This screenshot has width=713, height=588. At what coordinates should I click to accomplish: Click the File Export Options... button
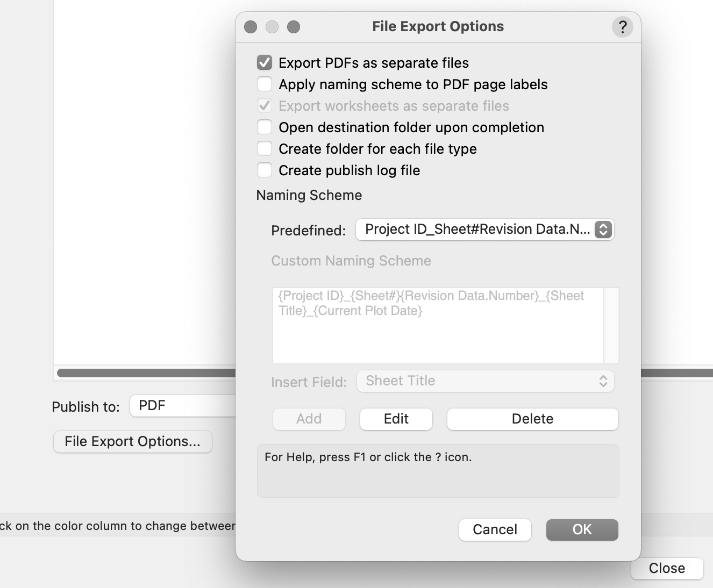(132, 442)
